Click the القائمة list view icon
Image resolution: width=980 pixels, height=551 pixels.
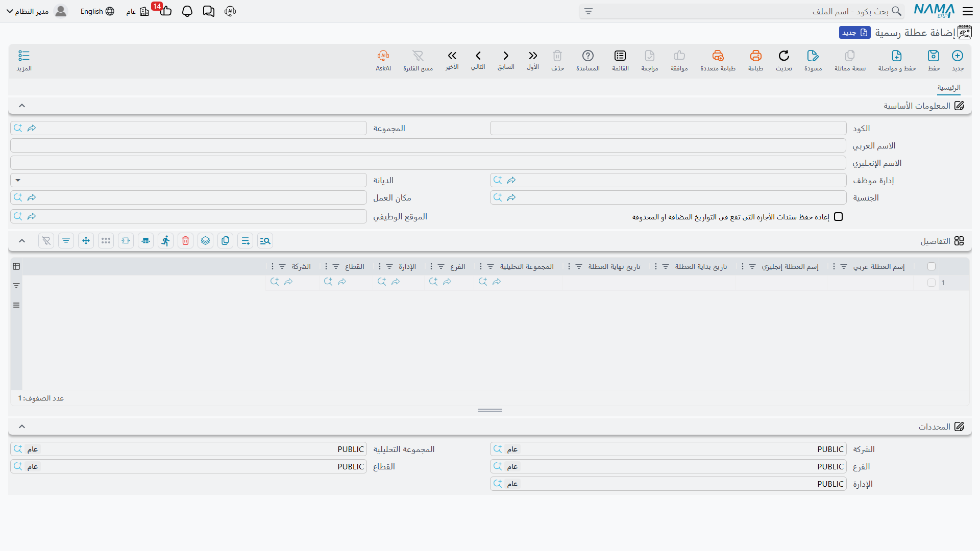coord(620,56)
